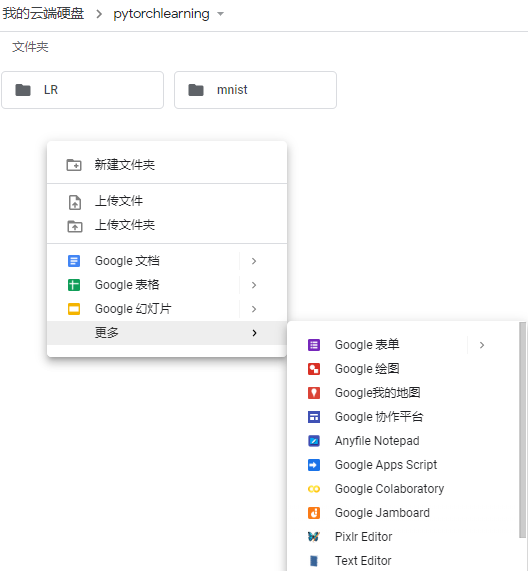Click the pytorchlearning breadcrumb title
Screen dimensions: 528x571
click(161, 14)
